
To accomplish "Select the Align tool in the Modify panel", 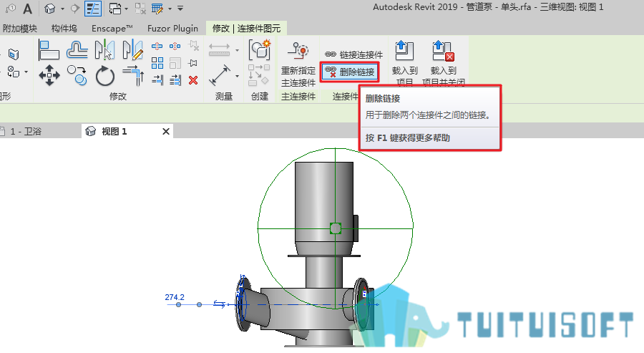I will 49,50.
